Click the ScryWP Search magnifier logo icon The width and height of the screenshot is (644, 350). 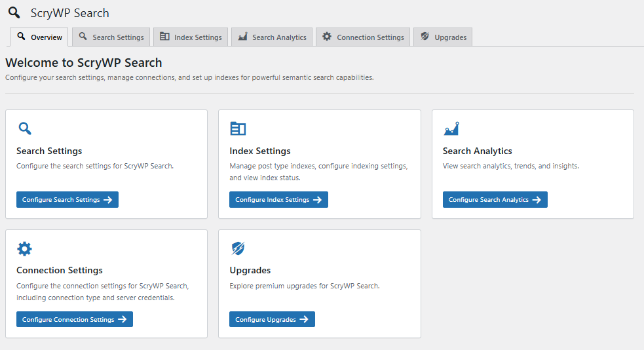click(14, 12)
